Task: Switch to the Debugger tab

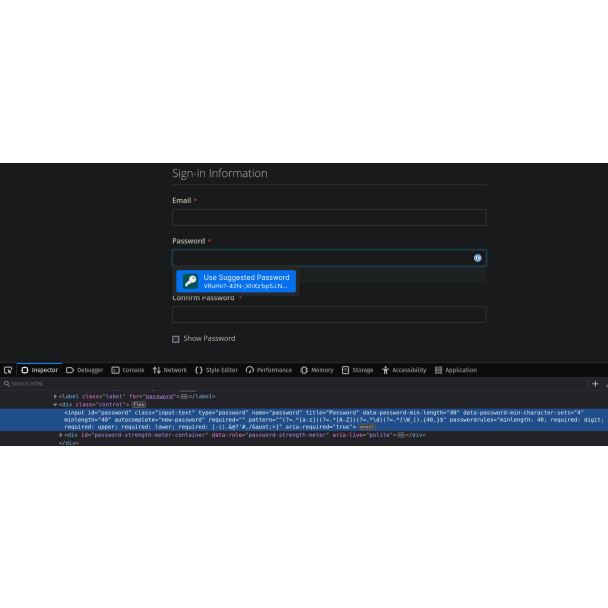Action: pyautogui.click(x=85, y=370)
